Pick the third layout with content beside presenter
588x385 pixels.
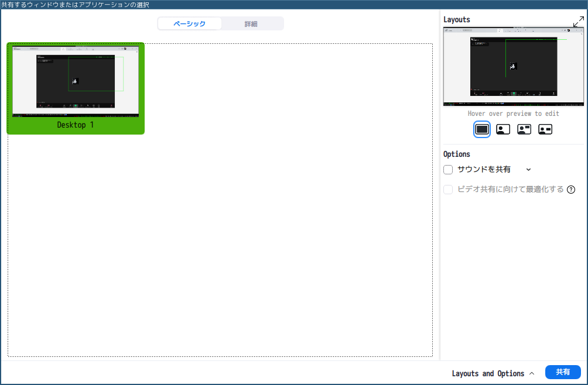coord(524,129)
